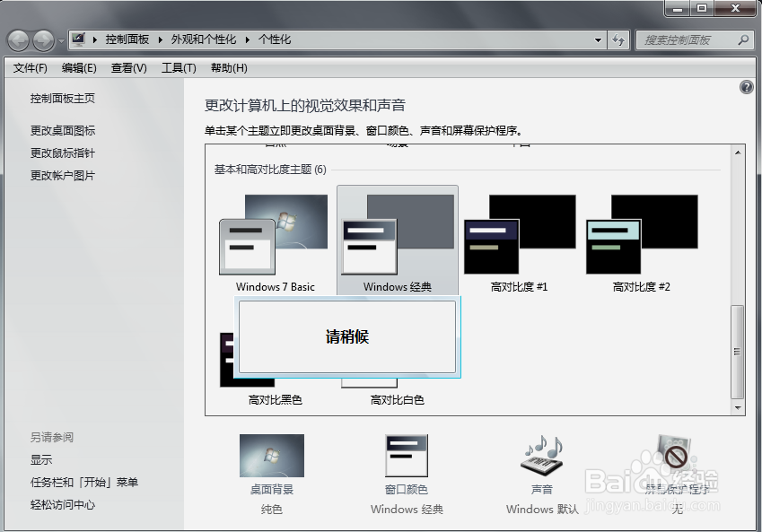Select the Windows 7 Basic theme
Viewport: 762px width, 532px height.
click(275, 241)
